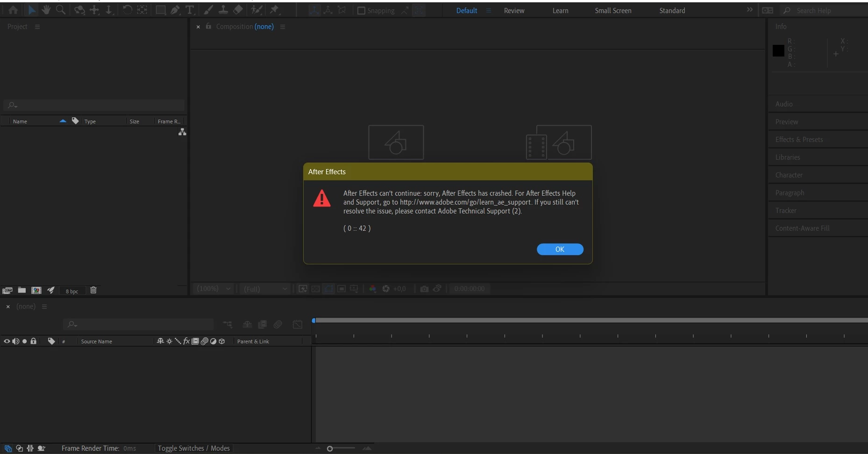Open the Project search filter dropdown

[x=13, y=105]
